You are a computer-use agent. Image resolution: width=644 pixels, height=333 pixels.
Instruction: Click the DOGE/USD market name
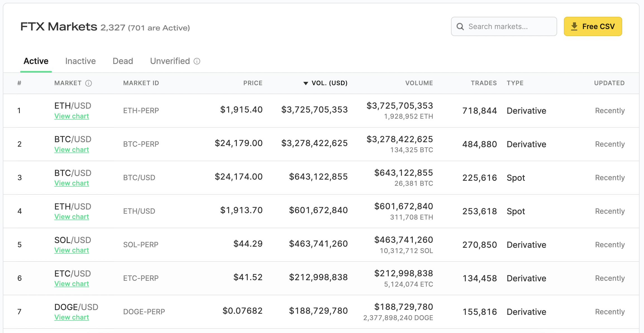[x=76, y=307]
